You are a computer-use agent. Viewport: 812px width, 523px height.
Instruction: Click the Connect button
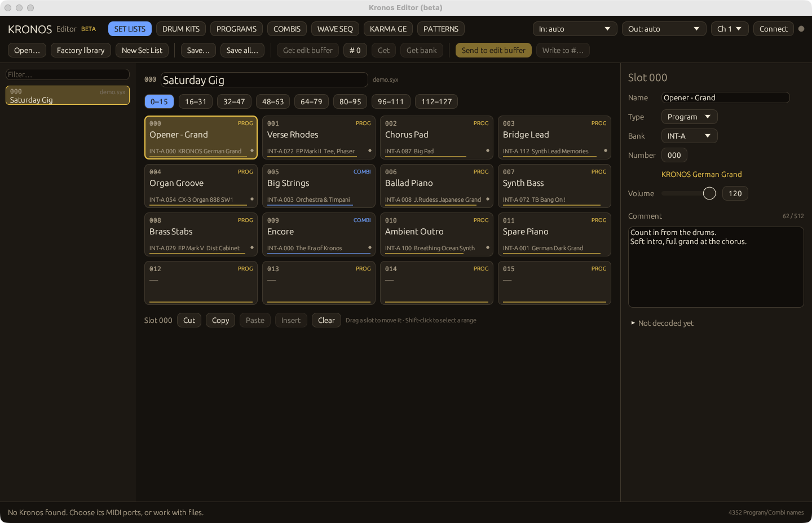773,29
